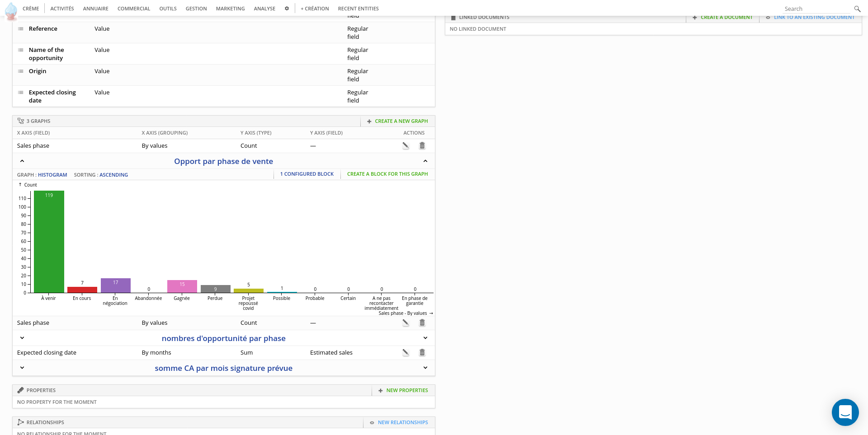Open the ANNUAIRE menu

[x=95, y=8]
